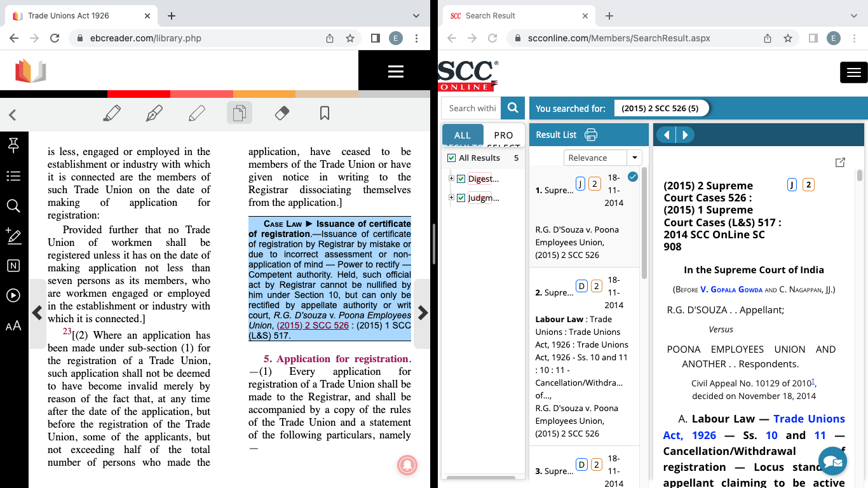
Task: Open result 1 R.G. D'Souza v. Poona Employees Union
Action: [577, 242]
